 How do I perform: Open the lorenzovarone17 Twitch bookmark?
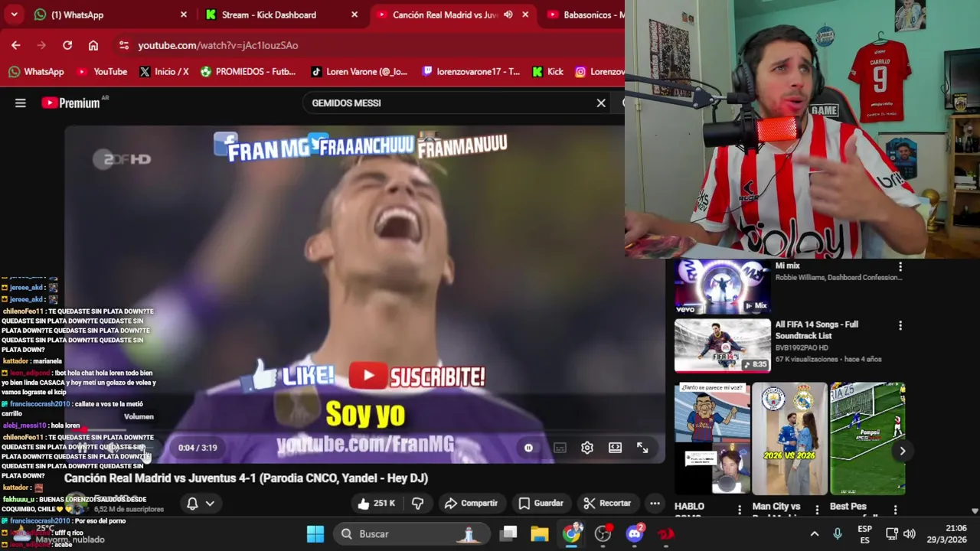(471, 71)
